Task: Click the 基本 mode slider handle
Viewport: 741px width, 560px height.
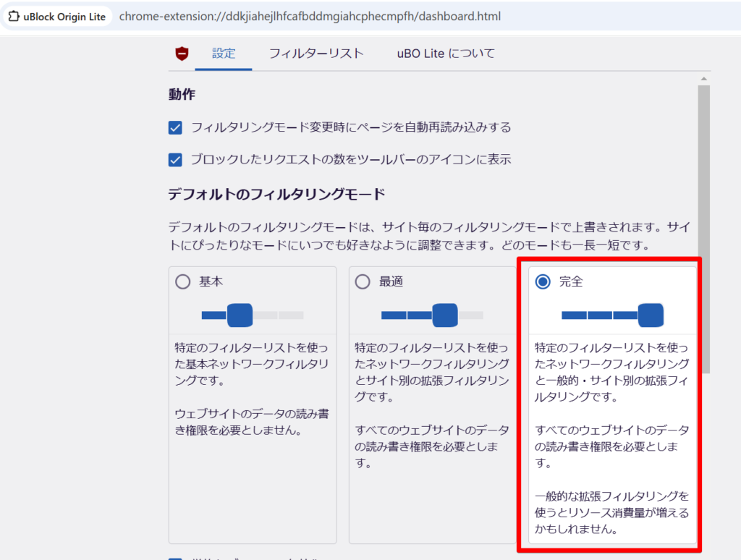Action: point(240,315)
